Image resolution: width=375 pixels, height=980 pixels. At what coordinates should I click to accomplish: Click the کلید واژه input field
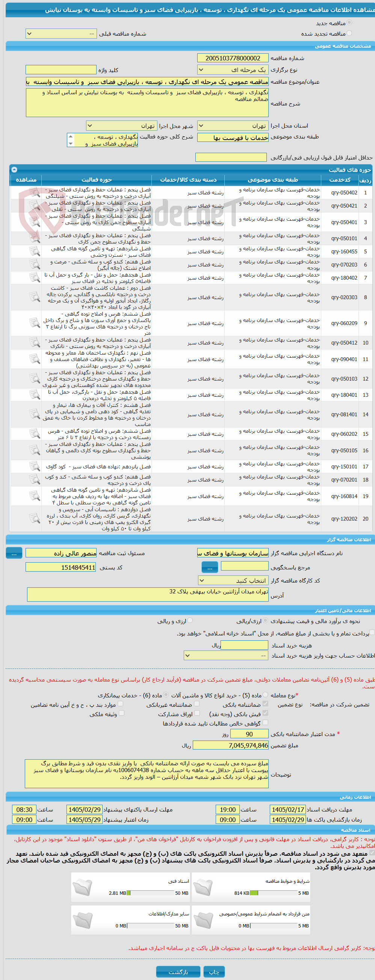tap(61, 69)
